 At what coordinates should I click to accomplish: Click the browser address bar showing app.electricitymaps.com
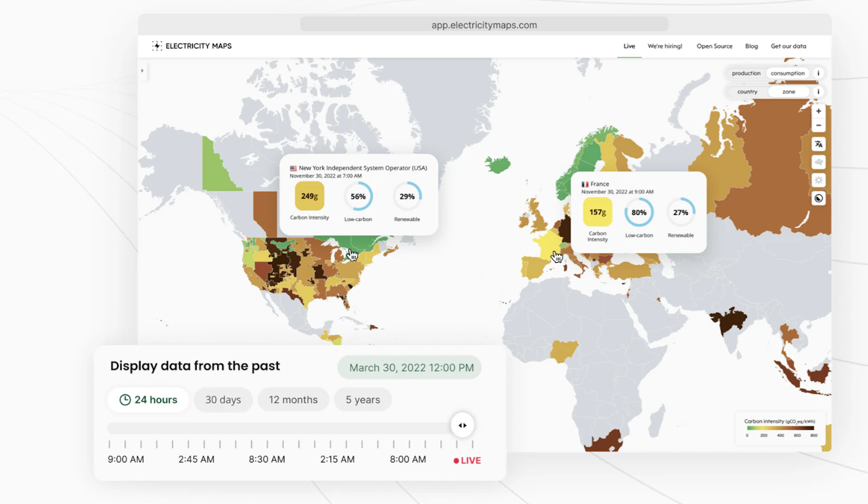pos(484,25)
